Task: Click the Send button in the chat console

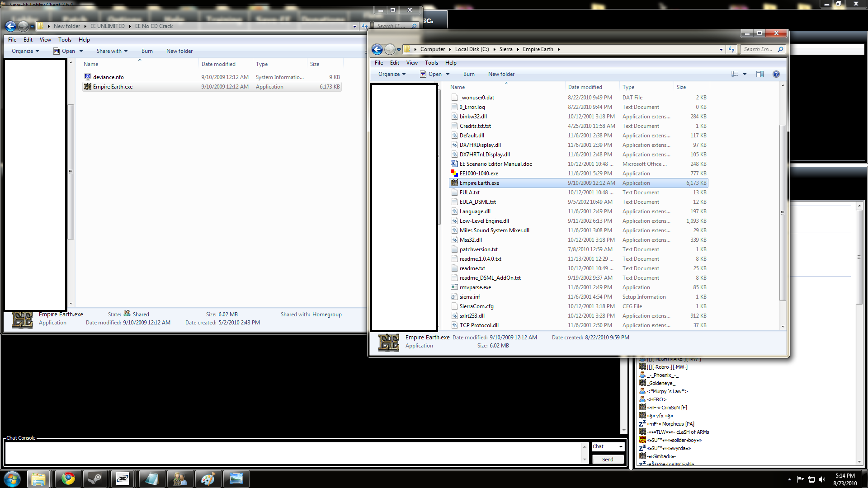Action: [x=608, y=460]
